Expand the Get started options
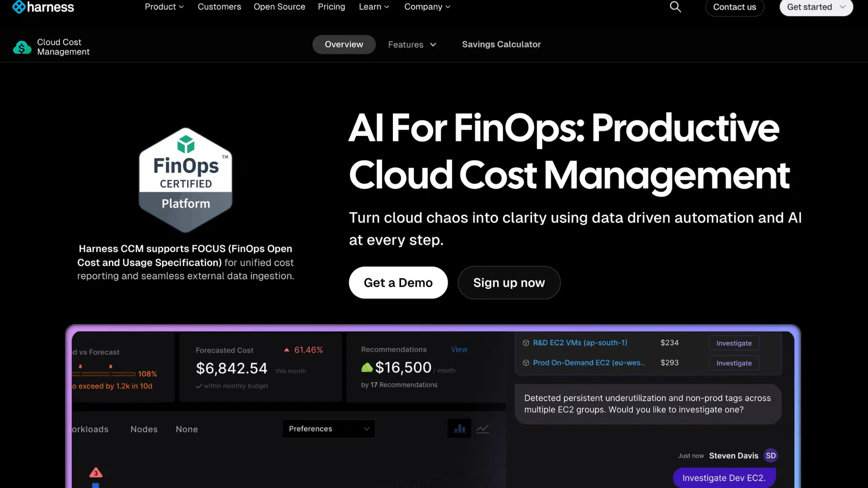 pyautogui.click(x=842, y=7)
